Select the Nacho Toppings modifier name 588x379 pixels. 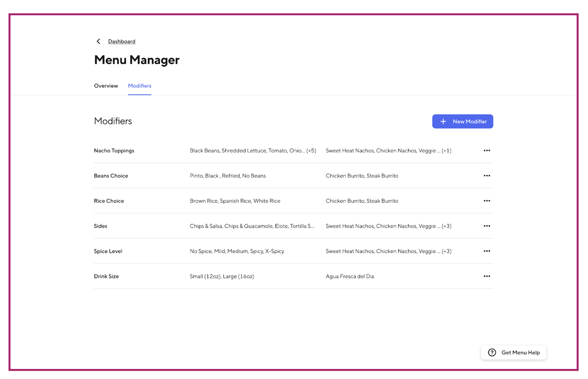(114, 151)
